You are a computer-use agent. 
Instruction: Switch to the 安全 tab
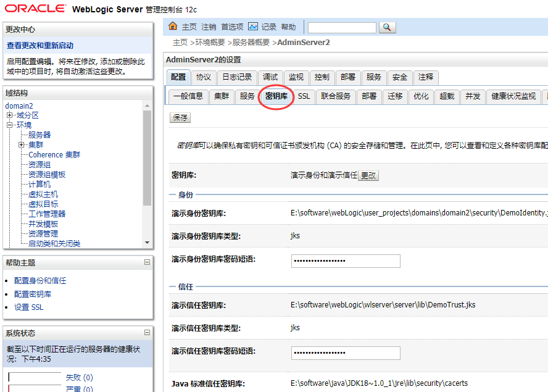[x=399, y=77]
